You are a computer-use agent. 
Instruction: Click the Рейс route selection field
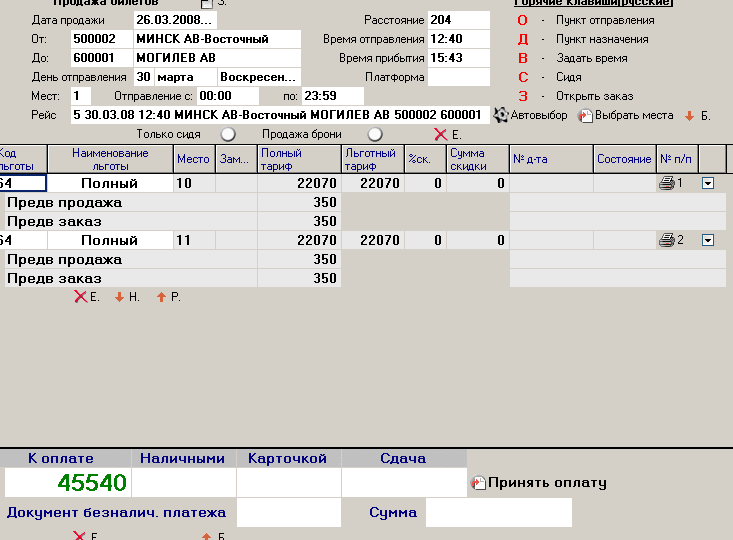280,115
